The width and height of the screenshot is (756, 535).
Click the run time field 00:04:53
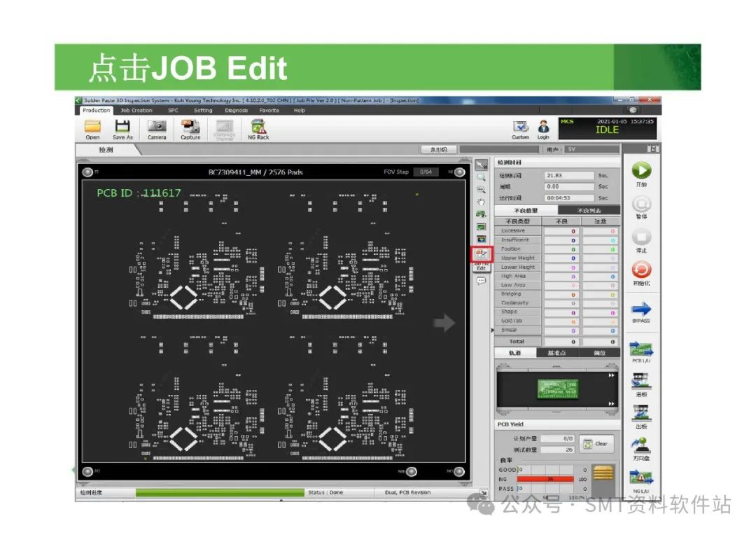(x=569, y=198)
